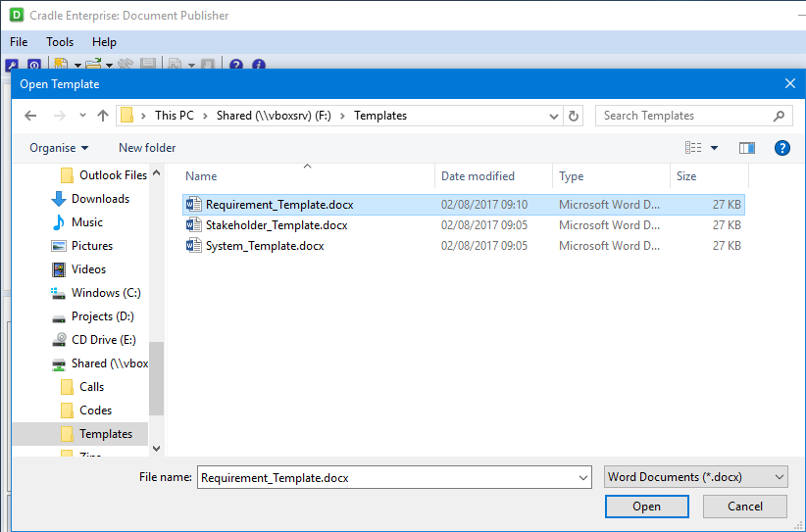Expand the chevron after This PC in path
This screenshot has width=806, height=532.
[x=205, y=116]
